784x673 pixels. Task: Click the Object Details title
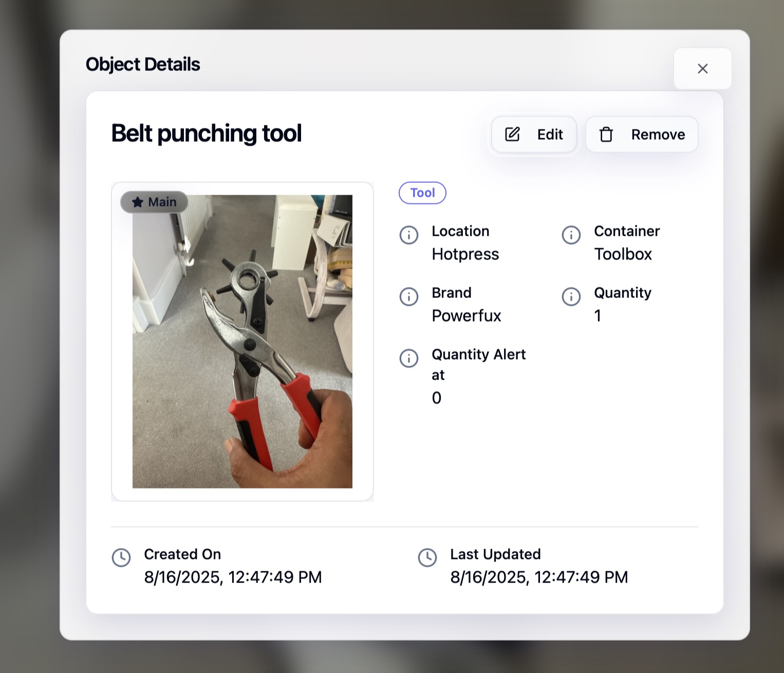point(143,64)
